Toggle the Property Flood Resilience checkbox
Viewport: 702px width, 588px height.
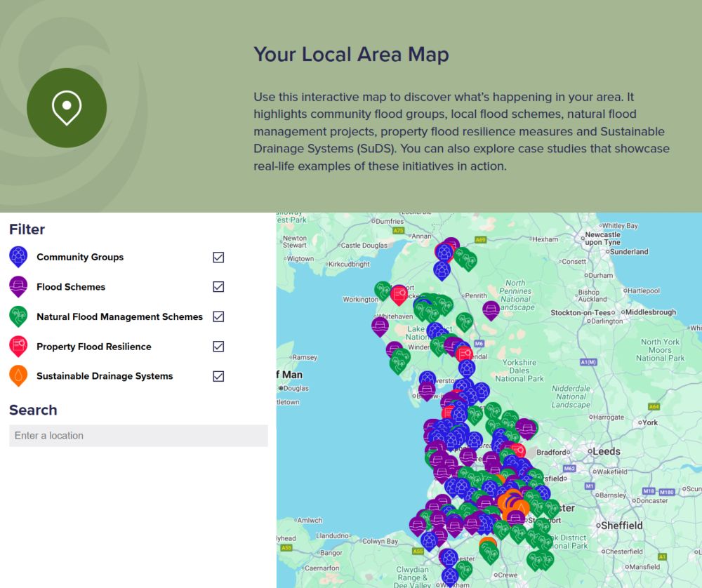[218, 347]
